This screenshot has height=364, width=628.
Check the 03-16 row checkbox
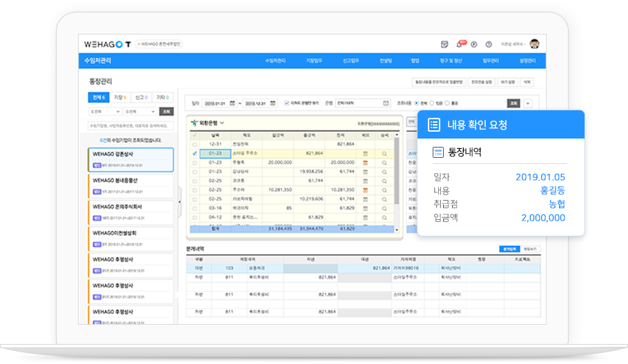pyautogui.click(x=195, y=208)
